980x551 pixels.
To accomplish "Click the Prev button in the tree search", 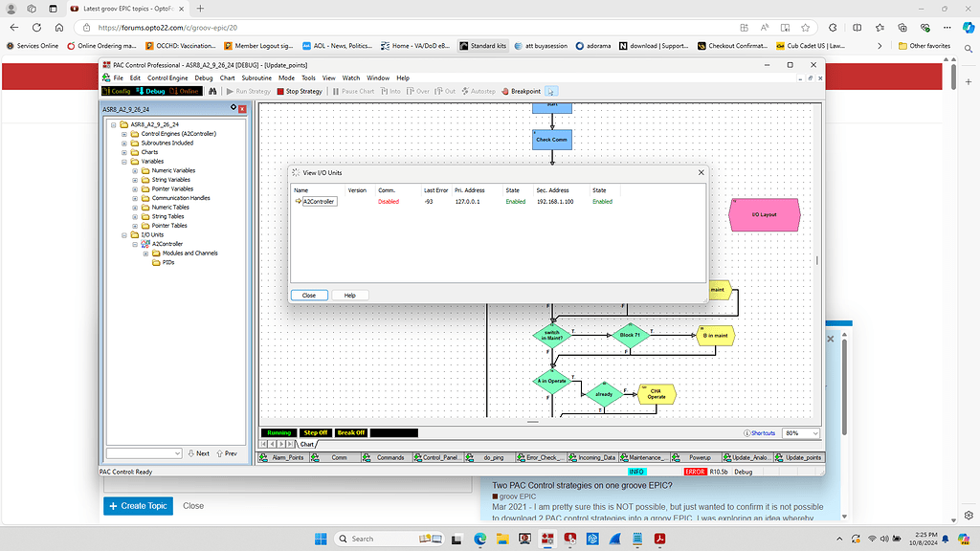I will [x=227, y=453].
